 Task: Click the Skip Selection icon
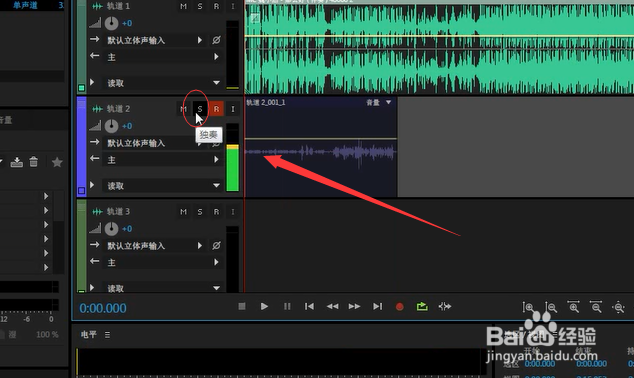pos(445,306)
